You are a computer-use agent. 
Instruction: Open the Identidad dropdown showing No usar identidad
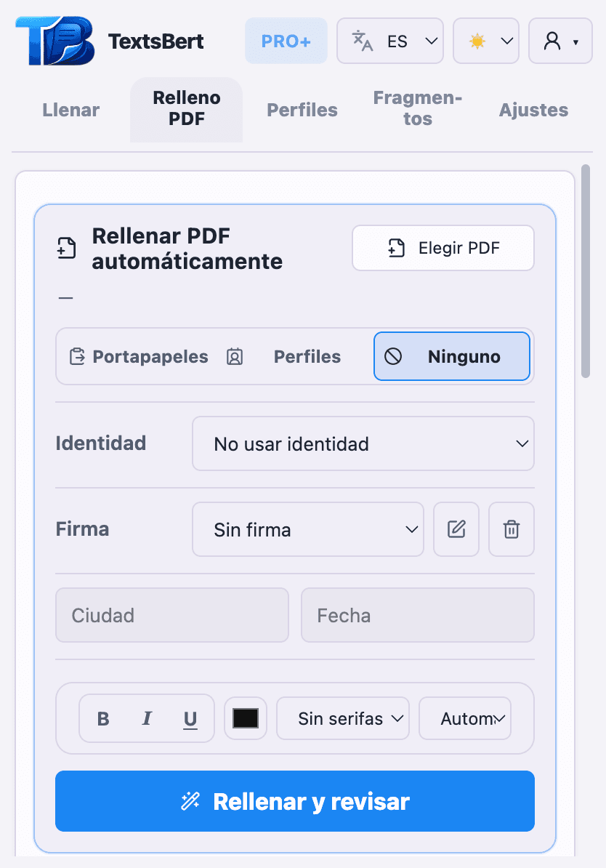[363, 443]
